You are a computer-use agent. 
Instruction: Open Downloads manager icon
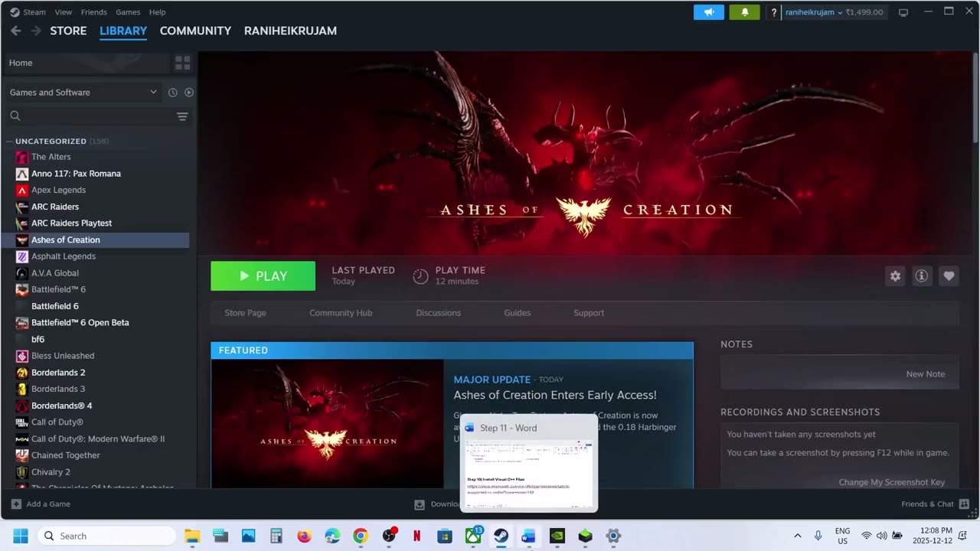420,504
